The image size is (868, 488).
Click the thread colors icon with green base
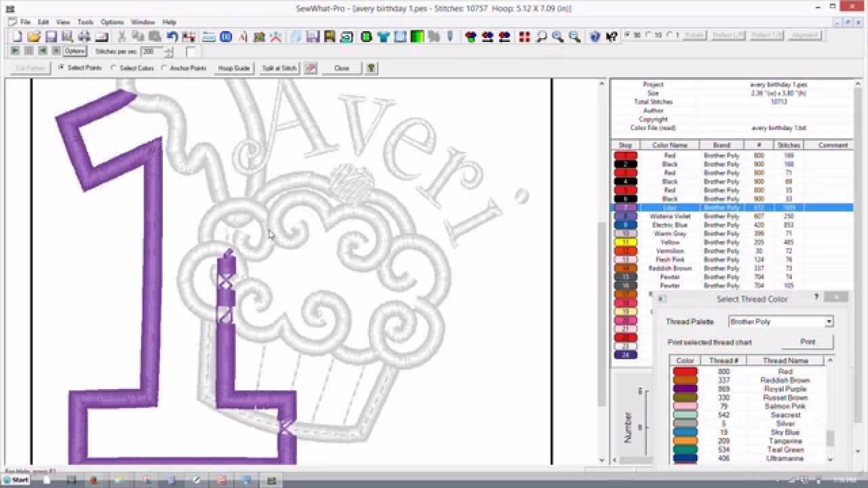click(471, 37)
